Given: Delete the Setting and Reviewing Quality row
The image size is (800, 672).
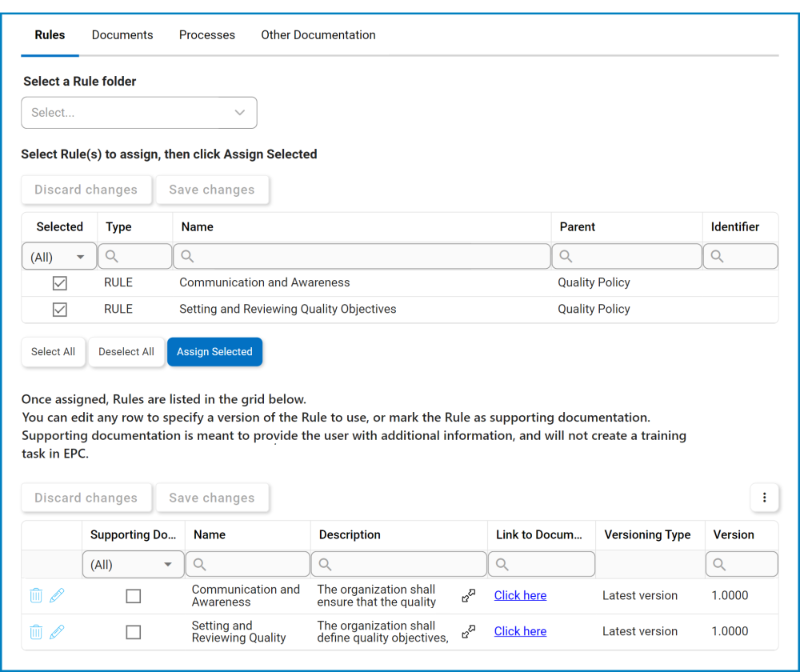Looking at the screenshot, I should pyautogui.click(x=35, y=631).
